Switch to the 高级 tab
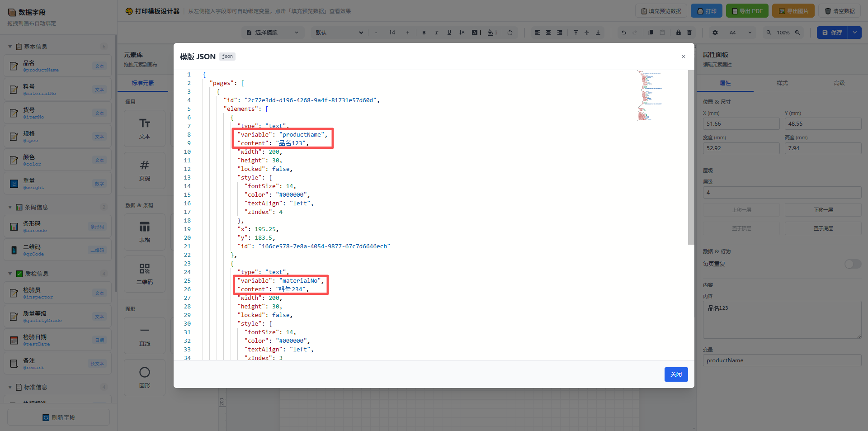 (839, 83)
